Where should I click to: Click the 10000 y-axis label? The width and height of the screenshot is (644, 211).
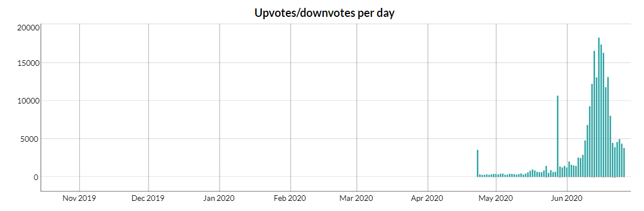pyautogui.click(x=28, y=101)
